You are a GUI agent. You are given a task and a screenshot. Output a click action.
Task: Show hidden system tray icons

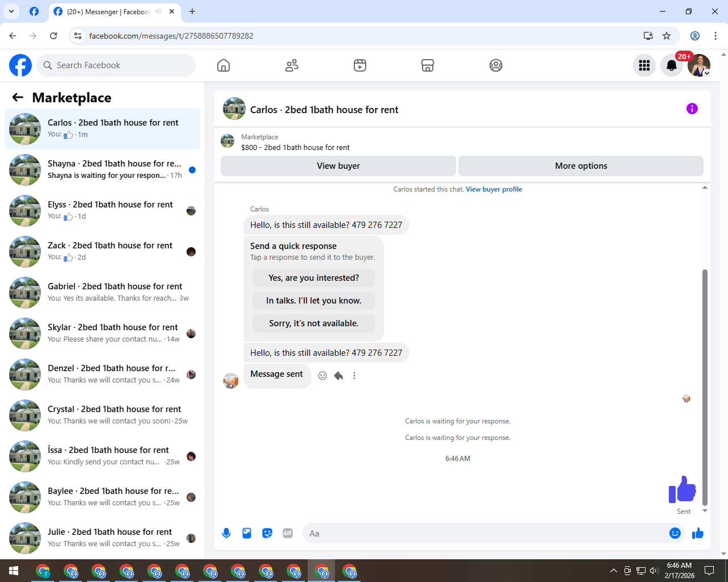pyautogui.click(x=613, y=571)
